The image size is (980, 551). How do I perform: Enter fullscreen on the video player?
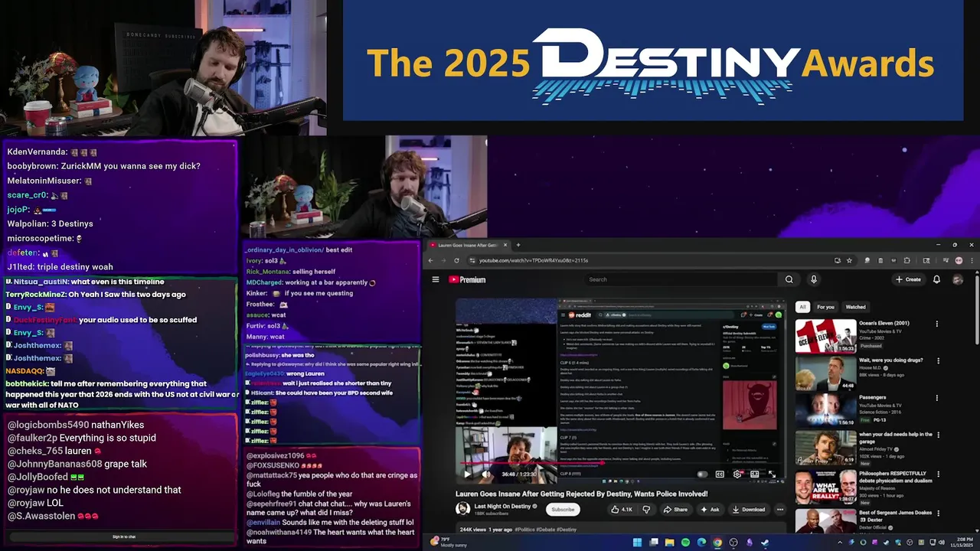tap(772, 474)
